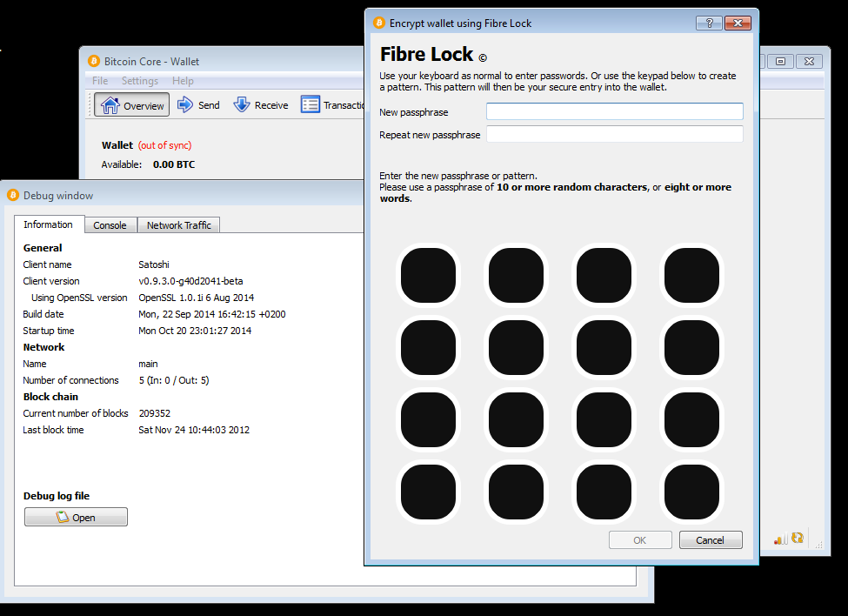This screenshot has height=616, width=848.
Task: Close the Encrypt wallet dialog with X
Action: (738, 23)
